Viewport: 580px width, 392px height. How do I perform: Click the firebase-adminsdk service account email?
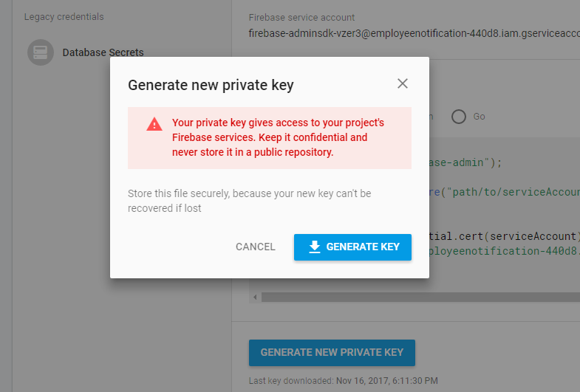414,33
